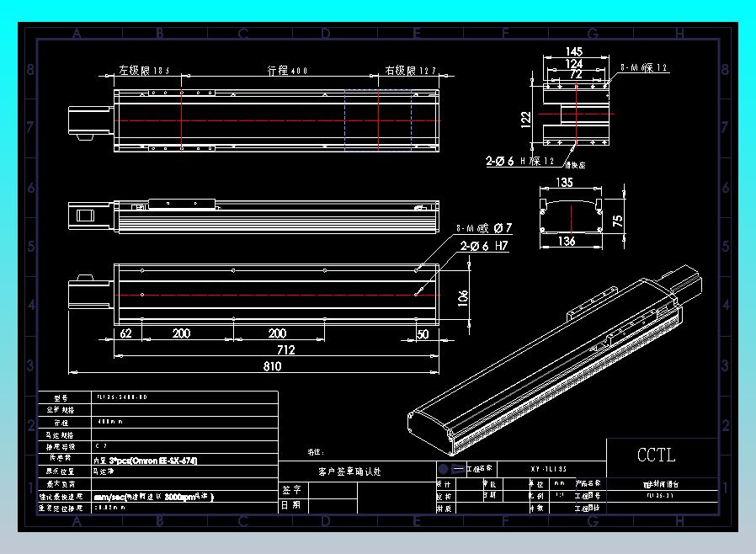Click the CCTL company logo text
Image resolution: width=756 pixels, height=554 pixels.
tap(656, 455)
